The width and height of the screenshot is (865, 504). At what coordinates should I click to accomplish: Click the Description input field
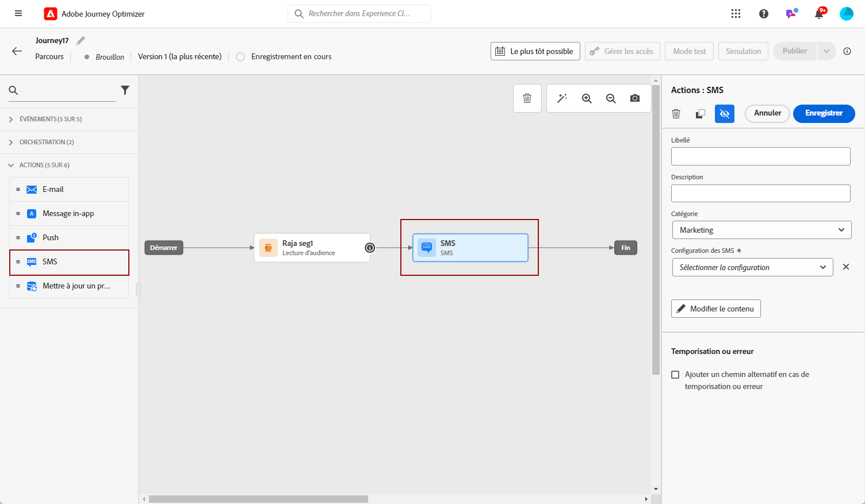point(760,193)
